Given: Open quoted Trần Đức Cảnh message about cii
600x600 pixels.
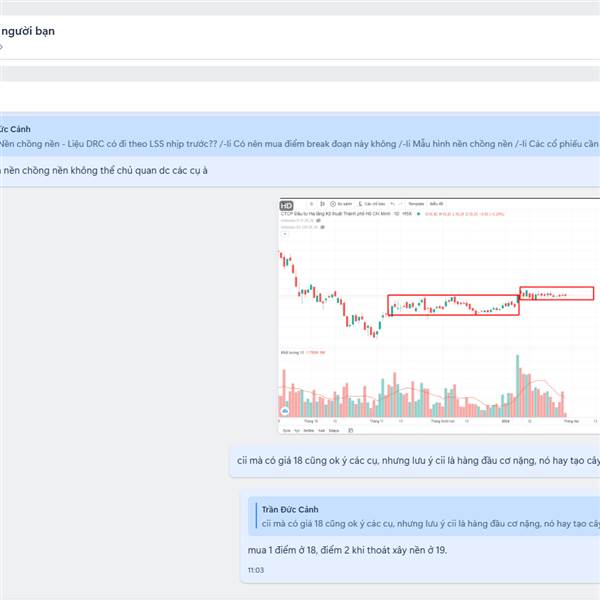Looking at the screenshot, I should coord(424,516).
